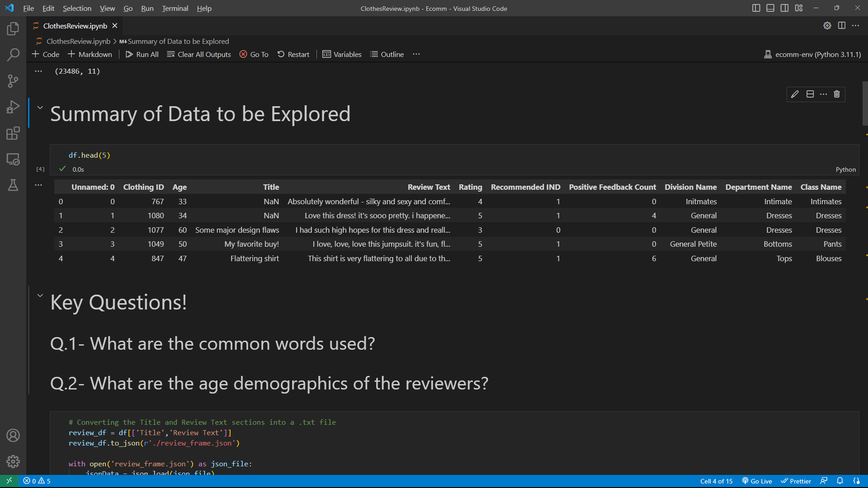Open the Terminal menu
Screen dimensions: 868x488
tap(175, 8)
